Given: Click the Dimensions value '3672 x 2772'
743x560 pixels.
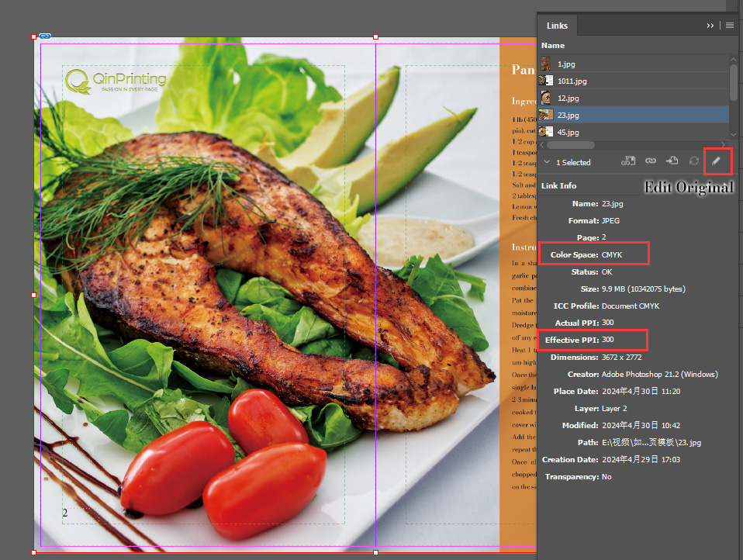Looking at the screenshot, I should (x=622, y=358).
